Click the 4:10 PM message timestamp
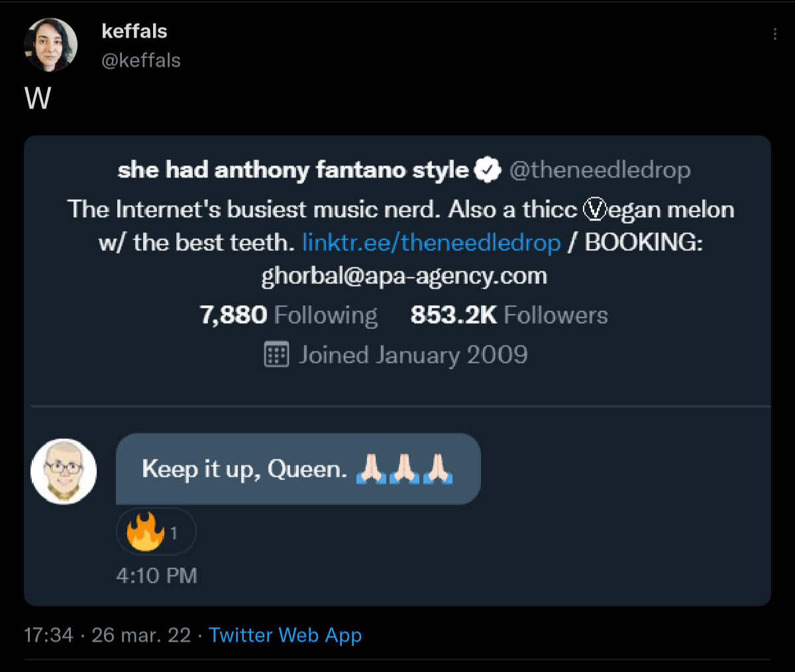This screenshot has width=795, height=672. [x=156, y=575]
